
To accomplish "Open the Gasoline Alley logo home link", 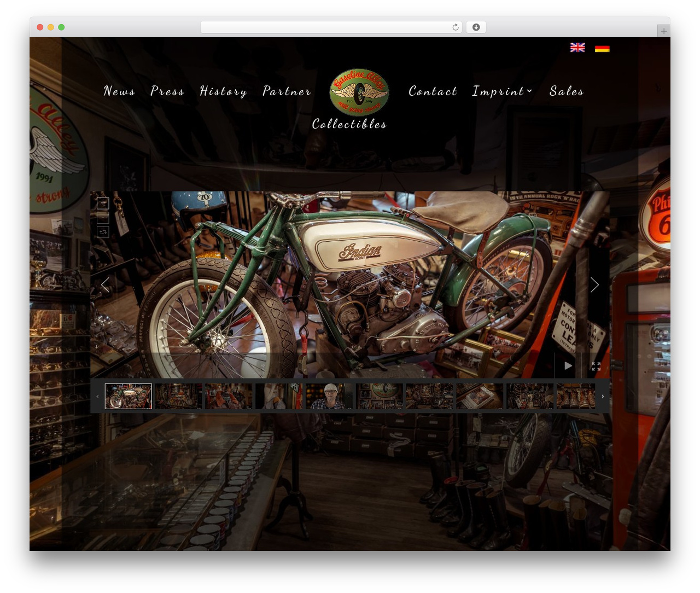I will pos(359,91).
